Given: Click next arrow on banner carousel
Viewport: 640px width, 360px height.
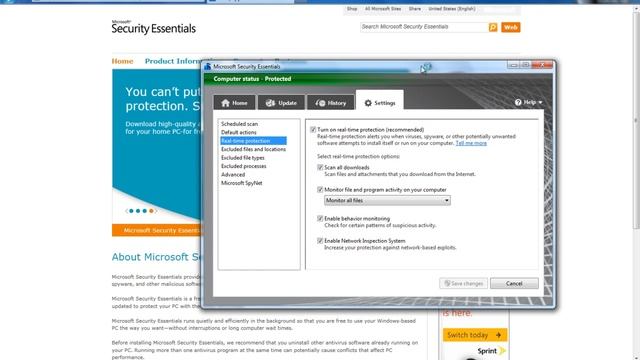Looking at the screenshot, I should pos(156,211).
